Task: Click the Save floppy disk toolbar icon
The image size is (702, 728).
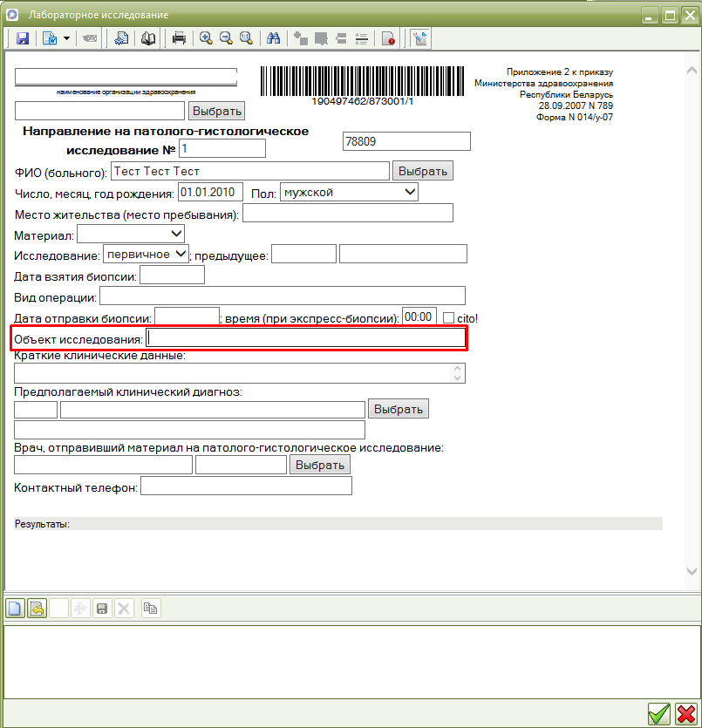Action: [x=23, y=38]
